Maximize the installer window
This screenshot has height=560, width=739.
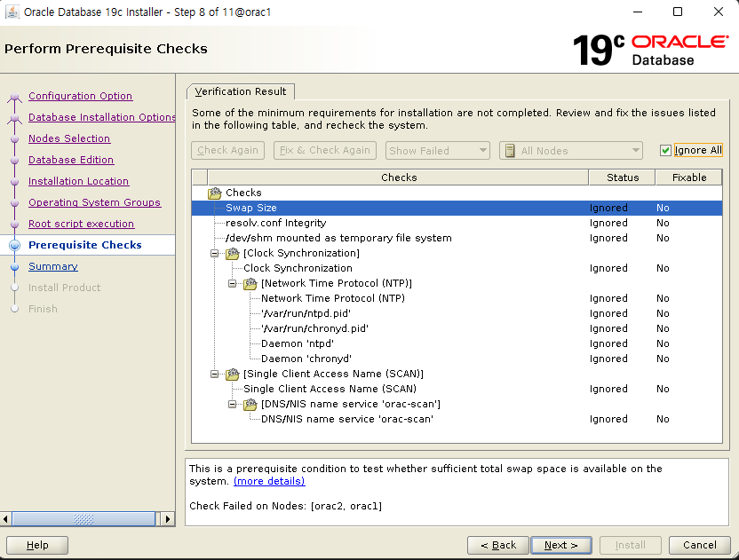677,12
